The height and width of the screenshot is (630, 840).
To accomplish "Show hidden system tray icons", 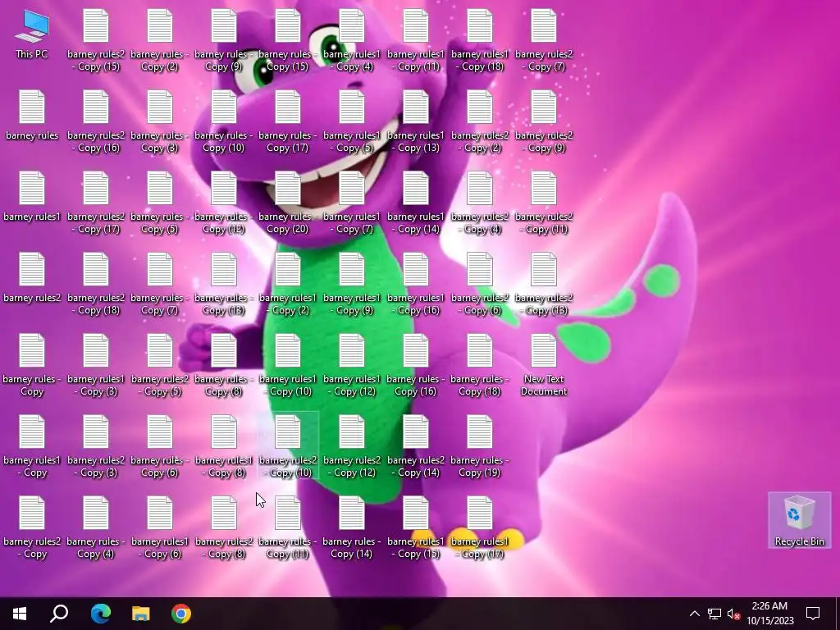I will click(694, 614).
